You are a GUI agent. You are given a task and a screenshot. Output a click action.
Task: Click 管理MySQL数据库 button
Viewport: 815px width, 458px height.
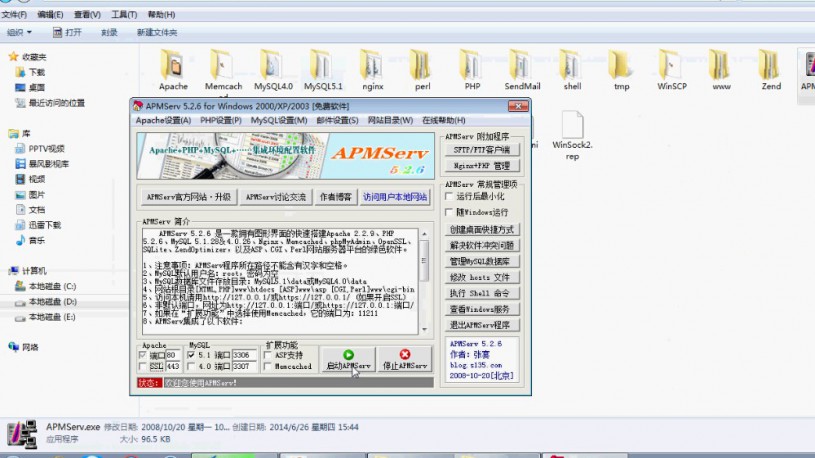tap(482, 261)
